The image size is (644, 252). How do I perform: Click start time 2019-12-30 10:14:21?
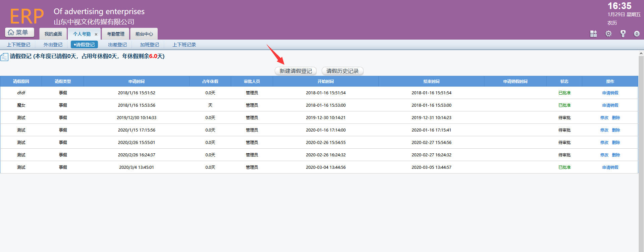coord(326,118)
